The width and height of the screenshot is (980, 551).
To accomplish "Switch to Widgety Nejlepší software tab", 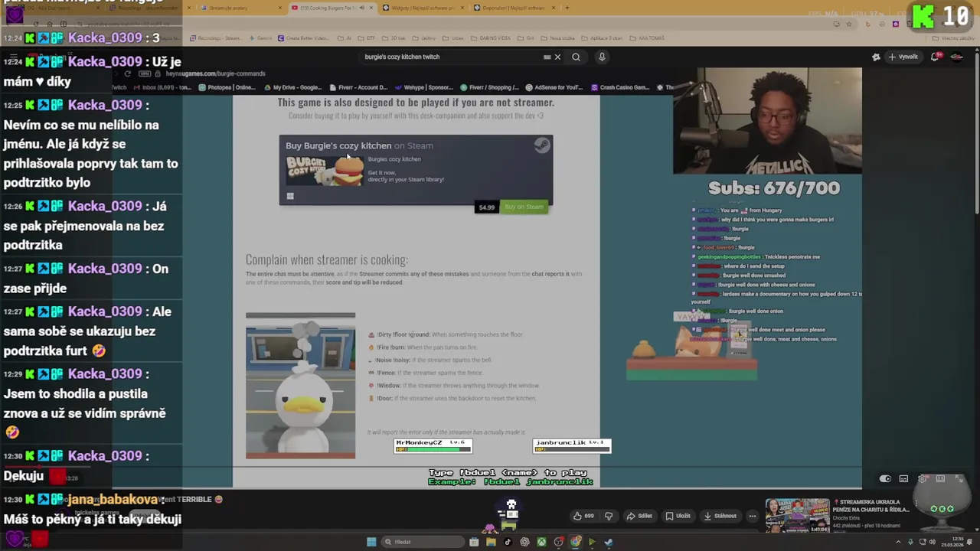I will pyautogui.click(x=423, y=8).
